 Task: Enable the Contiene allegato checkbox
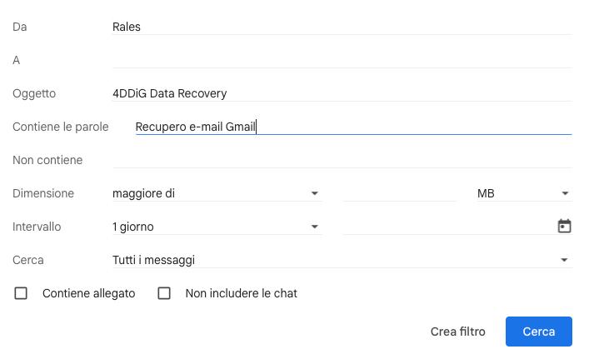pyautogui.click(x=21, y=293)
